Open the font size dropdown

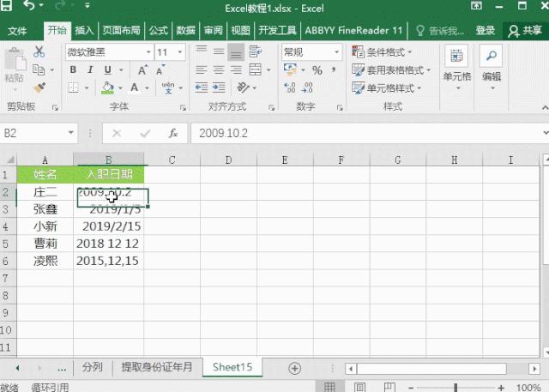coord(180,52)
